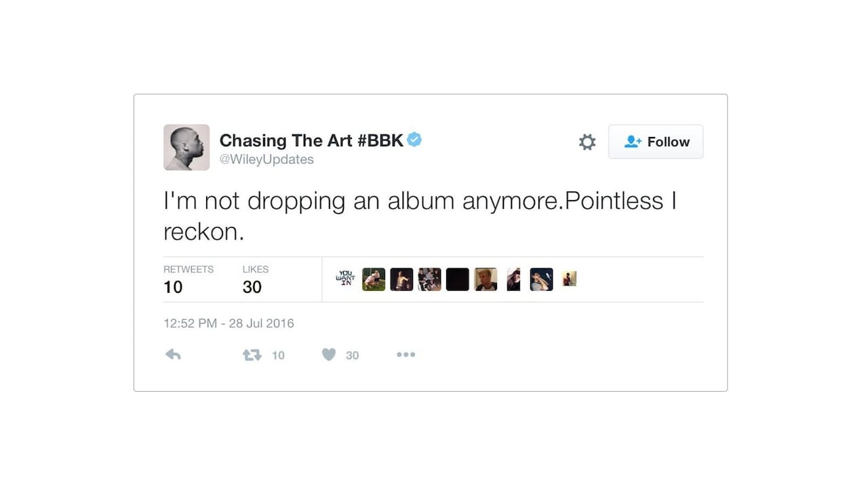Screen dimensions: 868x488
Task: Click the Chasing The Art #BBK display name
Action: point(311,140)
